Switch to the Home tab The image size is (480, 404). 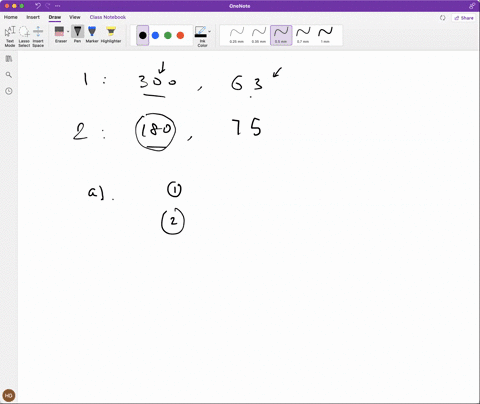click(11, 17)
